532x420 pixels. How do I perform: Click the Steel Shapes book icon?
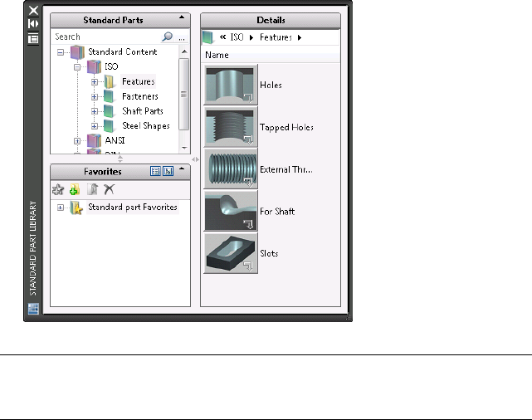click(x=109, y=126)
